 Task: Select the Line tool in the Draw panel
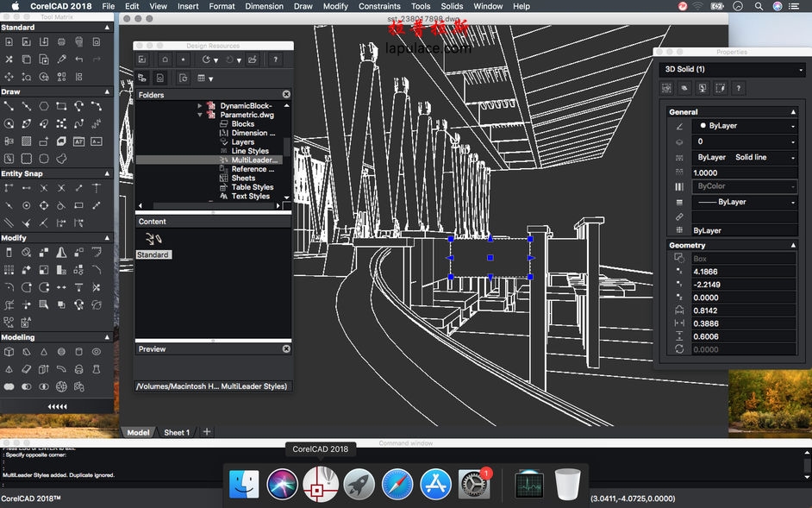[x=9, y=107]
